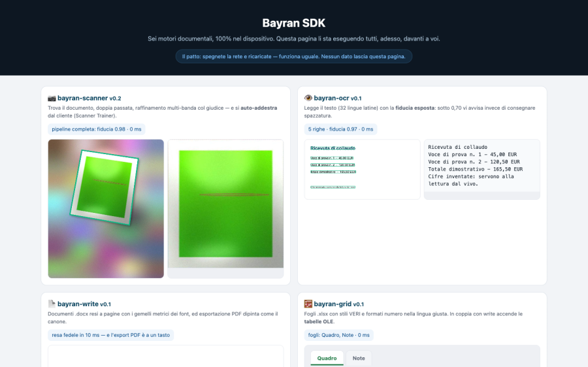Open the Note sheet tab
Viewport: 588px width, 367px height.
359,358
